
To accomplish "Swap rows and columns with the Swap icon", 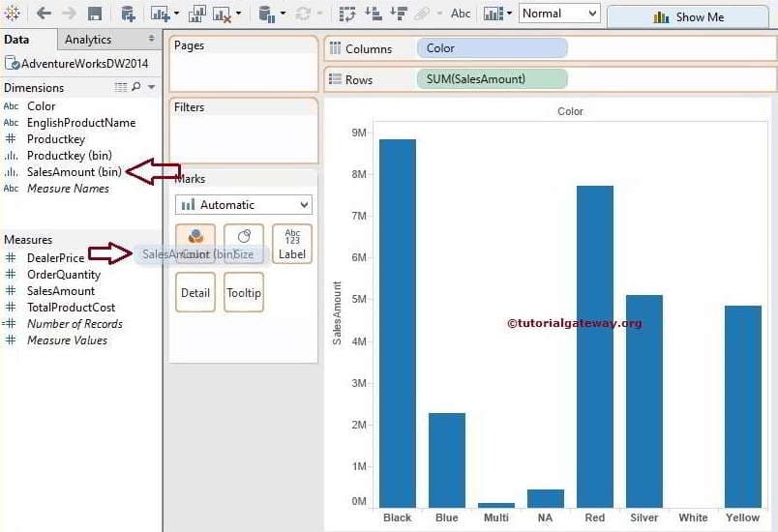I will [x=346, y=14].
